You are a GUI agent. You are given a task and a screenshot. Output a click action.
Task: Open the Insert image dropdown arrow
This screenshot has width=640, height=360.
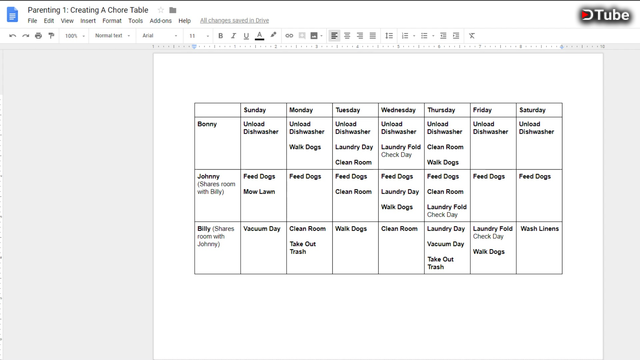[322, 36]
